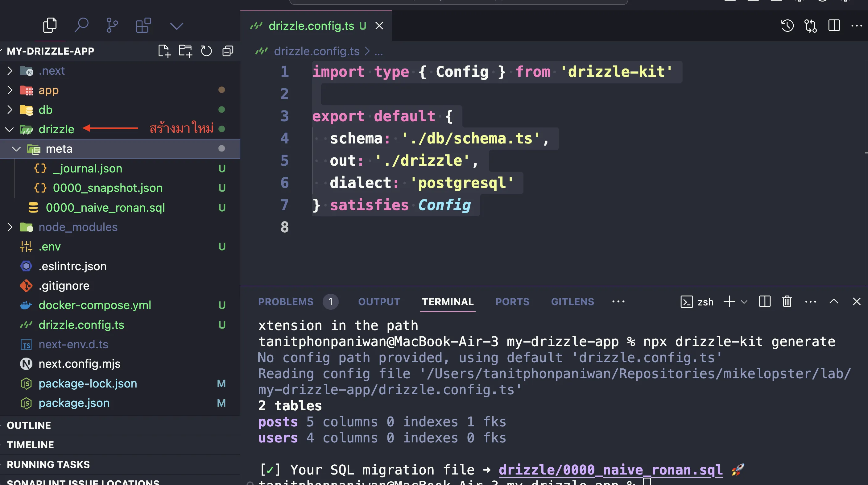Open changes compare icon in editor toolbar
The height and width of the screenshot is (485, 868).
pos(810,26)
